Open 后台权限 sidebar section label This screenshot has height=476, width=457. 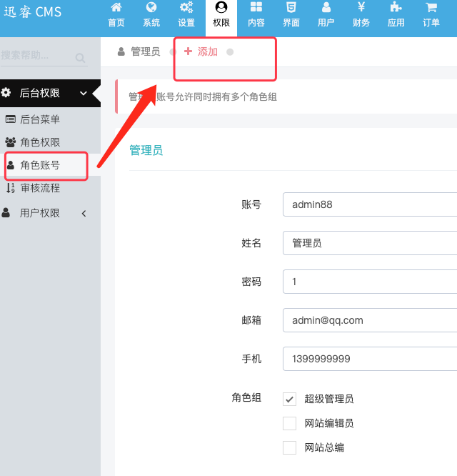click(40, 93)
